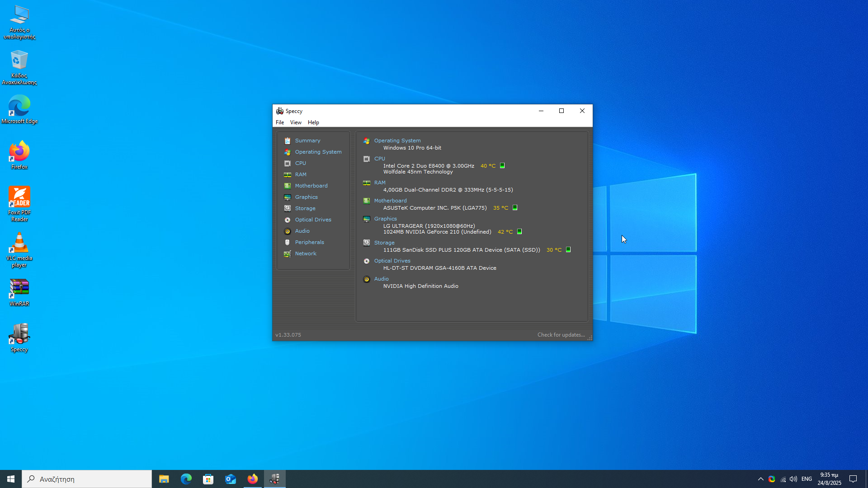Open the Help menu
868x488 pixels.
coord(313,122)
